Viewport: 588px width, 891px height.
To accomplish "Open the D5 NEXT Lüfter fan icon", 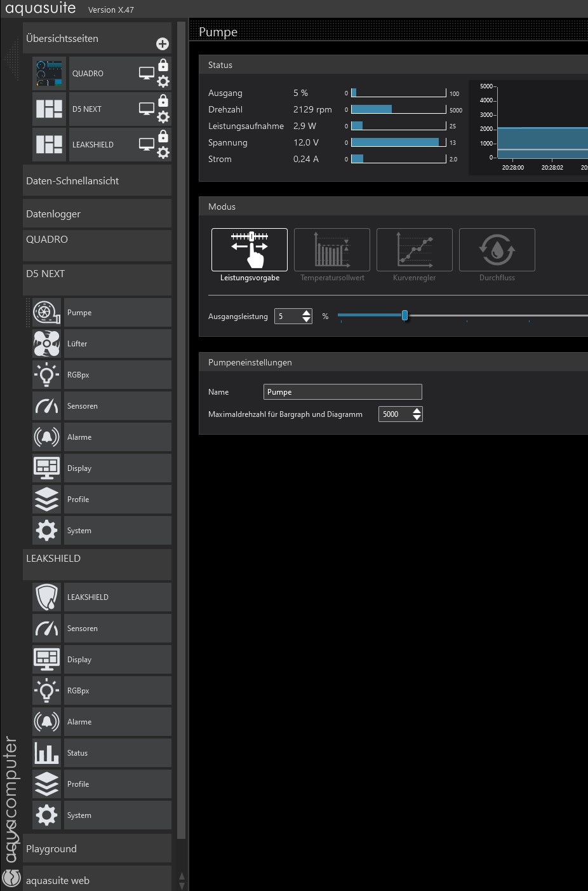I will 46,344.
